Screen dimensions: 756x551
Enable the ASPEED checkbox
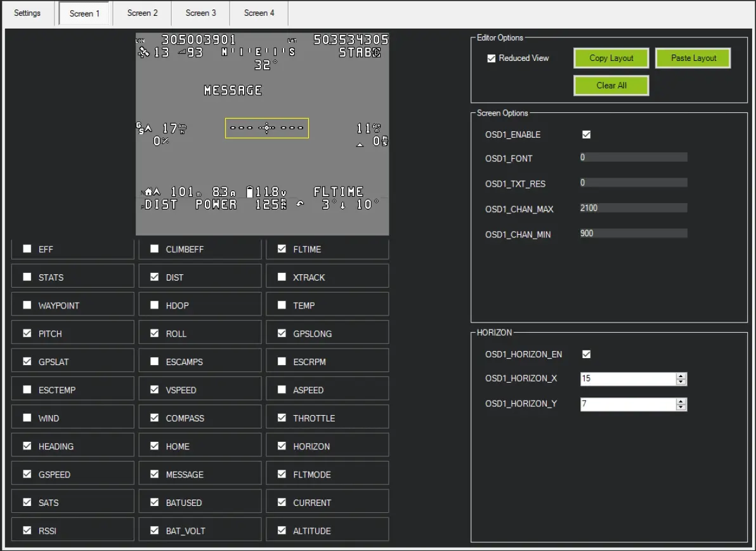282,389
